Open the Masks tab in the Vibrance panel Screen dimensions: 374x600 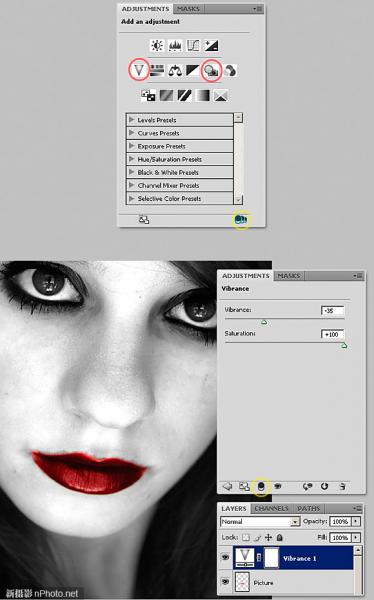coord(289,276)
